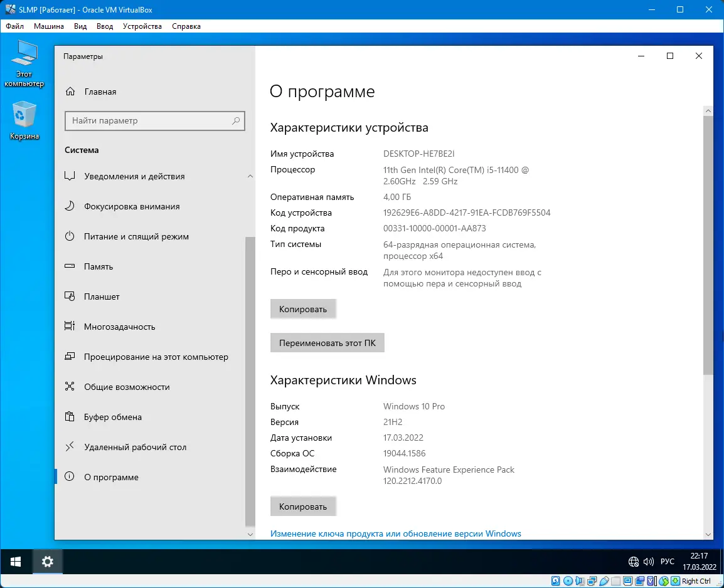Click the volume speaker tray icon
Image resolution: width=724 pixels, height=588 pixels.
648,561
